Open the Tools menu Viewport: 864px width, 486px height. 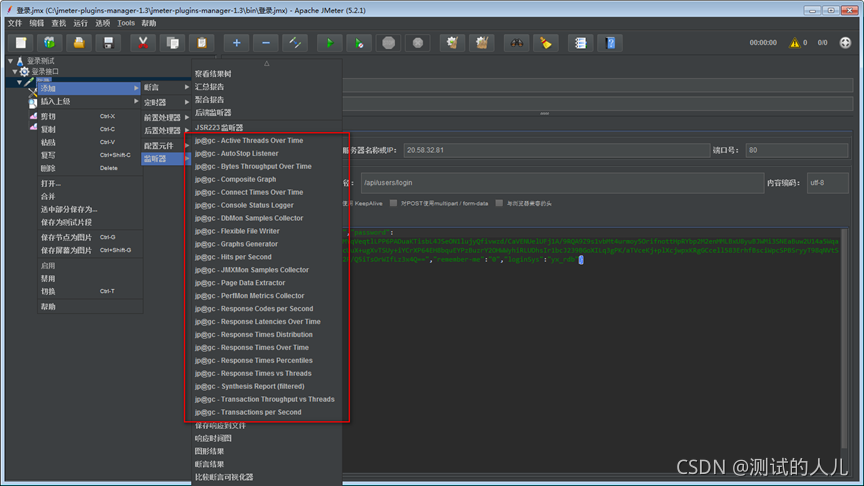pos(126,23)
